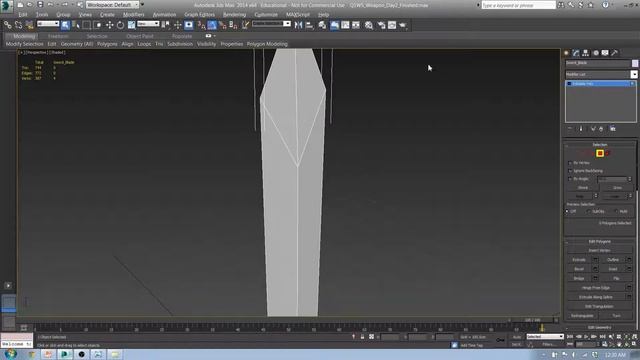Switch to the Object Paint ribbon tab
The width and height of the screenshot is (640, 360).
(140, 36)
